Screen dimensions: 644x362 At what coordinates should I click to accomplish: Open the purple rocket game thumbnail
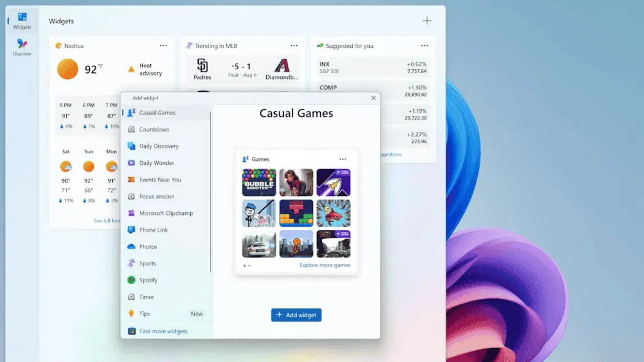334,183
